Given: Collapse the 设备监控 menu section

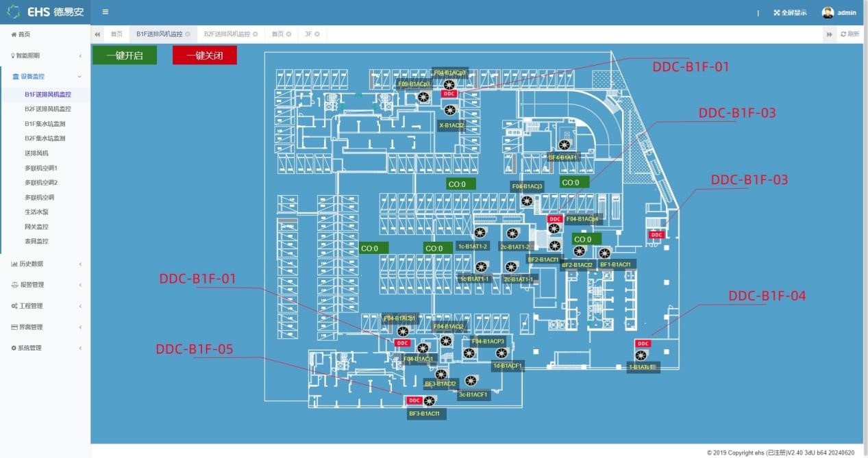Looking at the screenshot, I should point(45,77).
